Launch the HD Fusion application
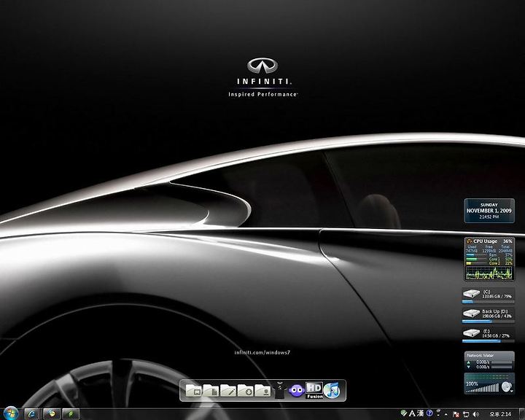Viewport: 525px width, 420px height. pyautogui.click(x=314, y=390)
